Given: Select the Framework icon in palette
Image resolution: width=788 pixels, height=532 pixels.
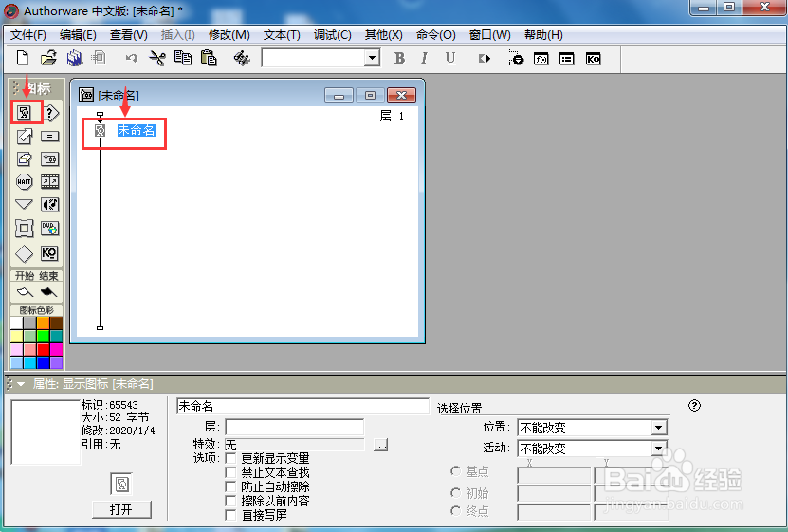Looking at the screenshot, I should [24, 229].
